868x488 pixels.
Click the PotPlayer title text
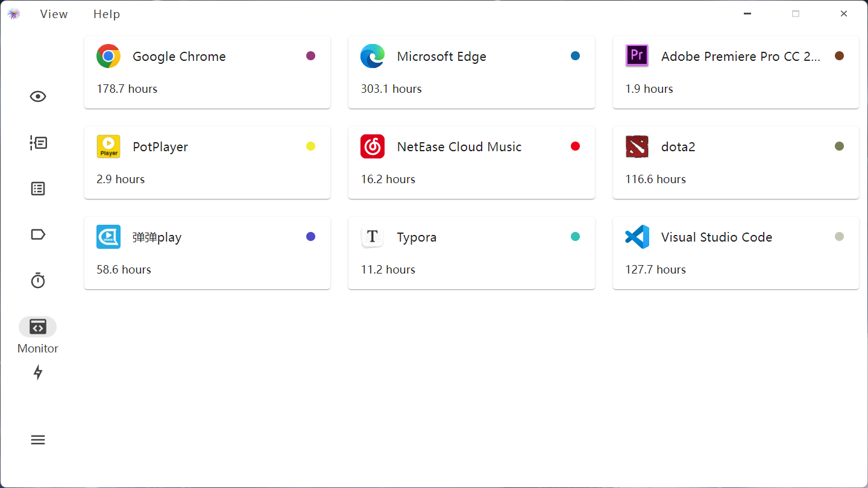[x=160, y=147]
